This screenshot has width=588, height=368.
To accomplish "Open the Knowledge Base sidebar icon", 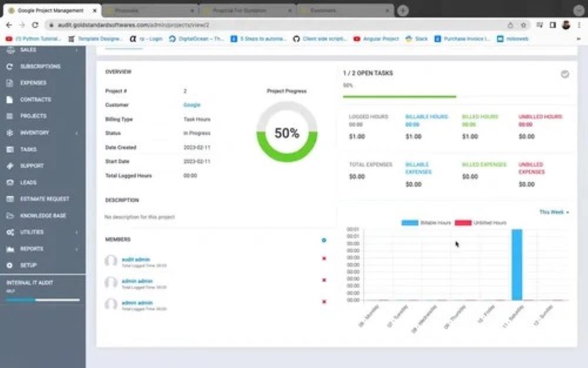I will [10, 216].
